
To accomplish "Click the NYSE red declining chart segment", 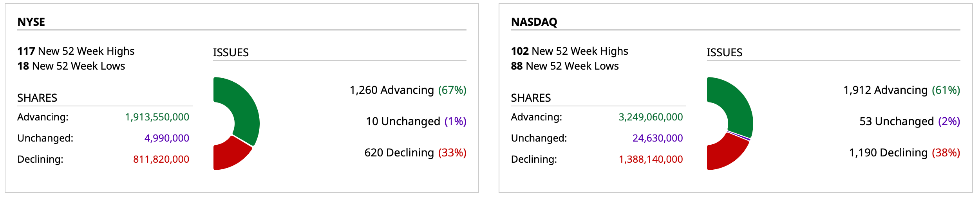I will [x=230, y=156].
